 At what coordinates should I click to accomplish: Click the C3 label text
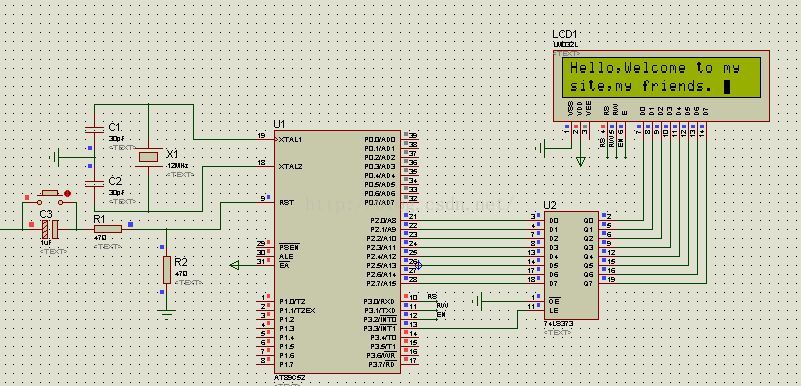46,214
